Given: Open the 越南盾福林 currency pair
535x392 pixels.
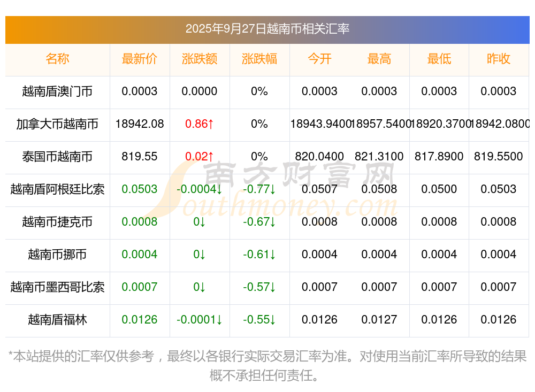Looking at the screenshot, I should coord(57,320).
